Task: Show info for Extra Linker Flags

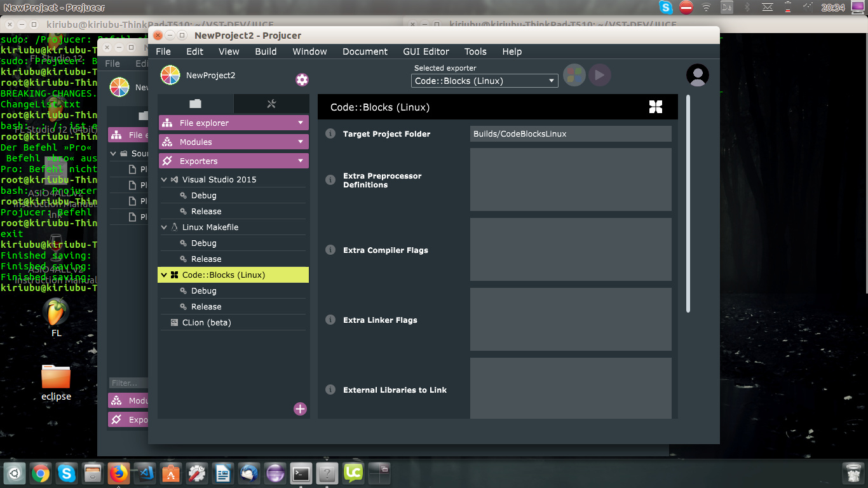Action: pyautogui.click(x=330, y=320)
